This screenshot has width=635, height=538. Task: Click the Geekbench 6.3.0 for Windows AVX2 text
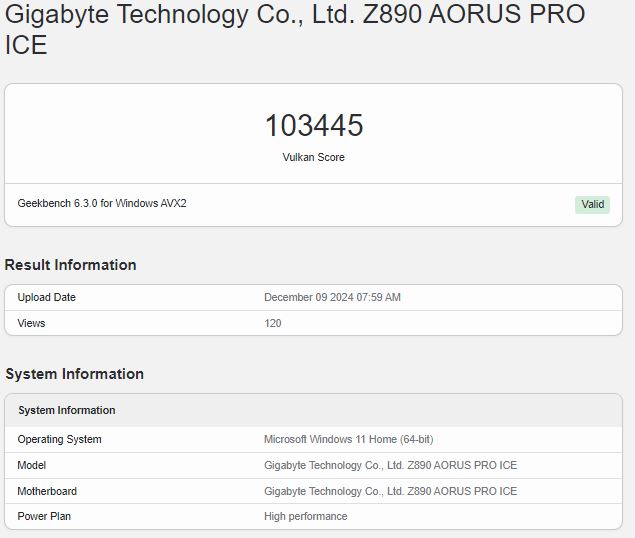pos(102,203)
